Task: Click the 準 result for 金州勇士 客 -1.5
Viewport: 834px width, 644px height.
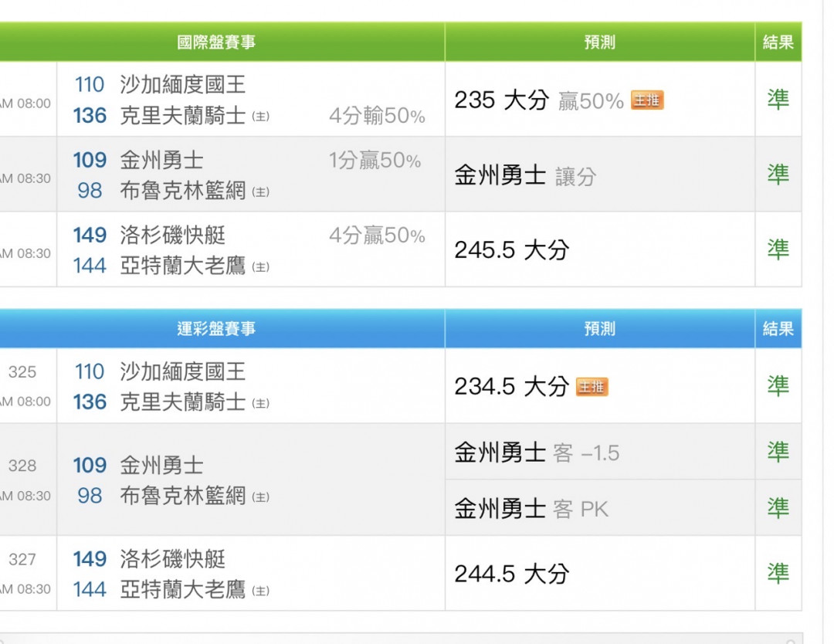Action: [x=778, y=452]
